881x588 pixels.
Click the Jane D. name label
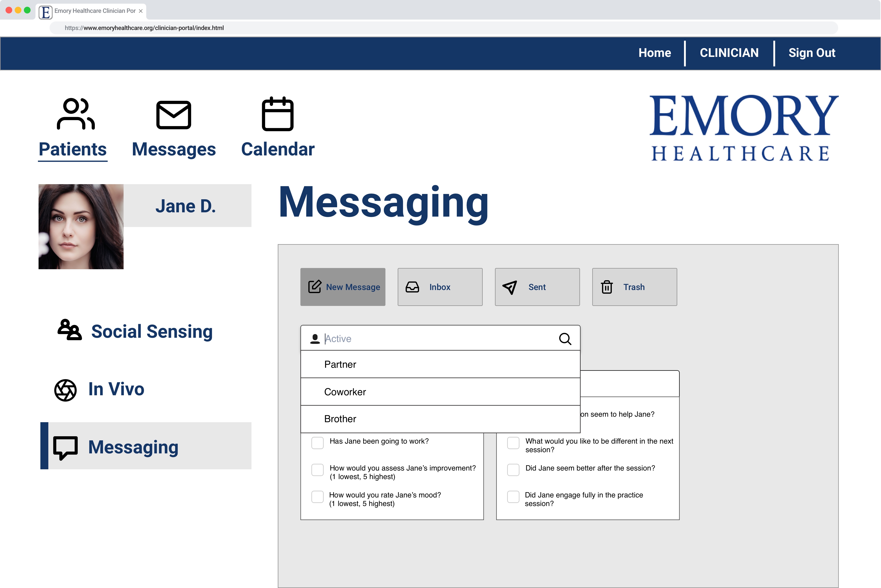pos(186,206)
